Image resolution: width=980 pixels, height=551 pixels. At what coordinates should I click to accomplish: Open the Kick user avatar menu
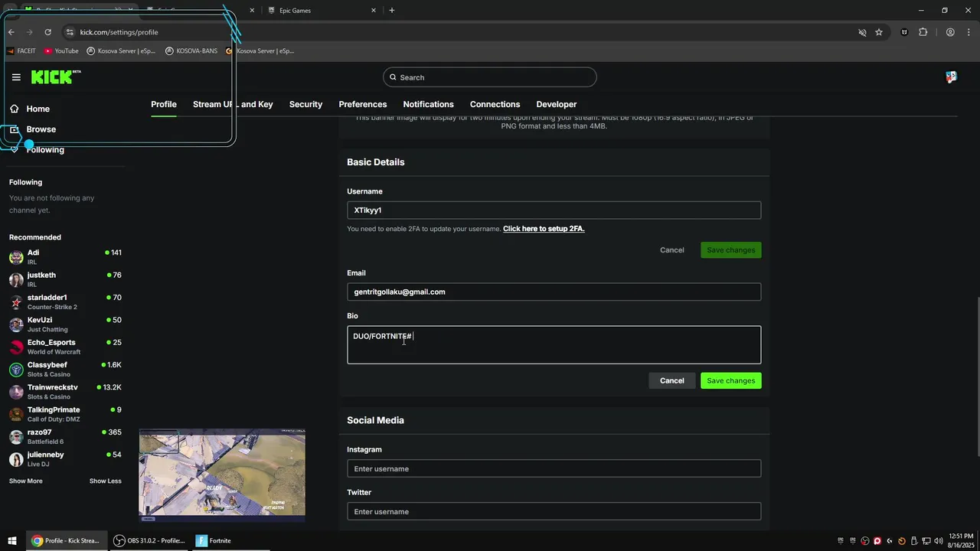point(951,77)
